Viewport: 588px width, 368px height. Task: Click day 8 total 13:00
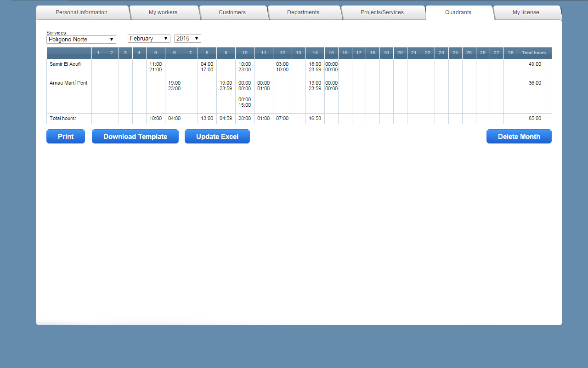[207, 118]
